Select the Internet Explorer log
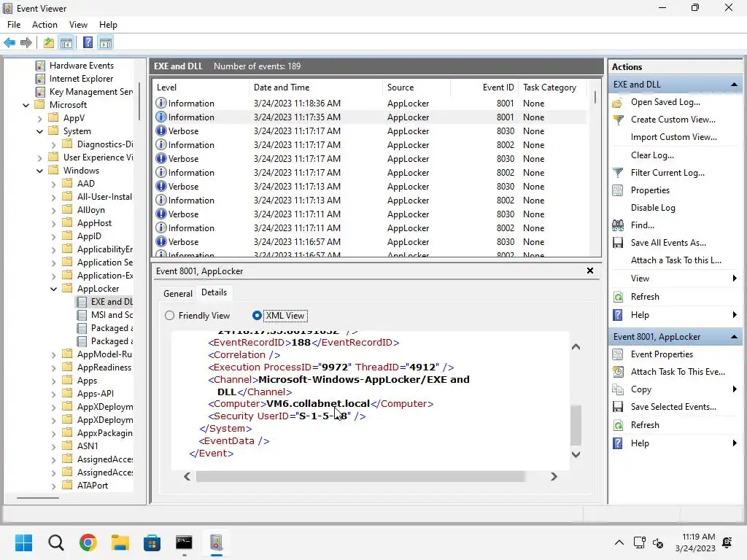Image resolution: width=747 pixels, height=560 pixels. point(74,79)
